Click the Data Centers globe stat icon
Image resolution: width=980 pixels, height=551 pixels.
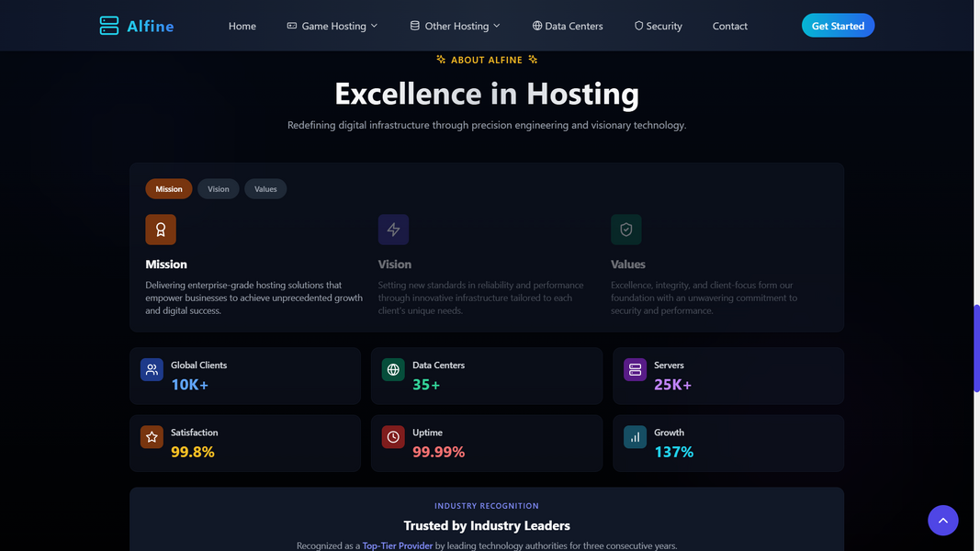point(393,370)
